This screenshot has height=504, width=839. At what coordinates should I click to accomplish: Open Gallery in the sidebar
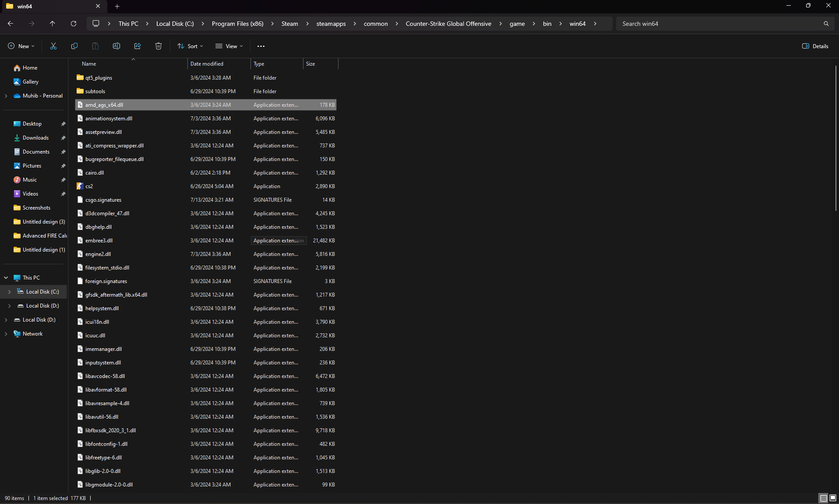30,82
